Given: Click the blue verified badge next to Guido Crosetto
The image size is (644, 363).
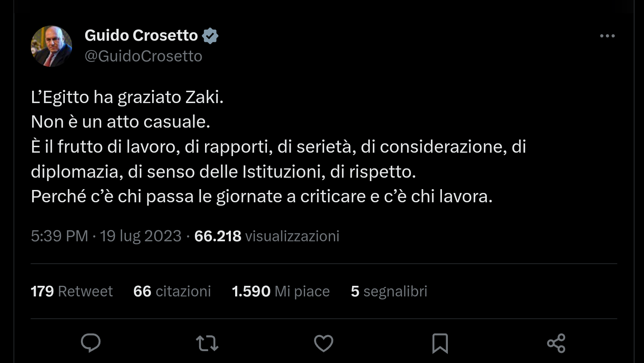Looking at the screenshot, I should tap(211, 36).
